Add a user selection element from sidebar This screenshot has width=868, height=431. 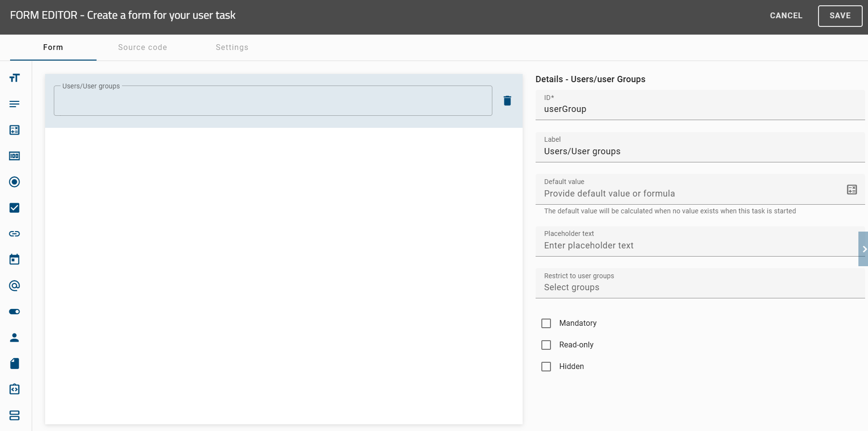[x=14, y=337]
